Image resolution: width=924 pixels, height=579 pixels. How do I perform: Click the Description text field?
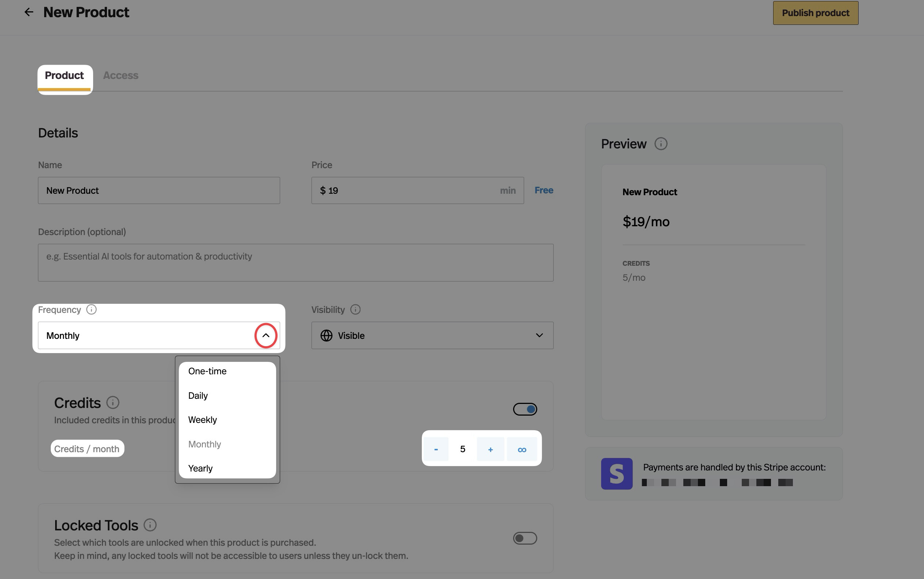(x=295, y=263)
